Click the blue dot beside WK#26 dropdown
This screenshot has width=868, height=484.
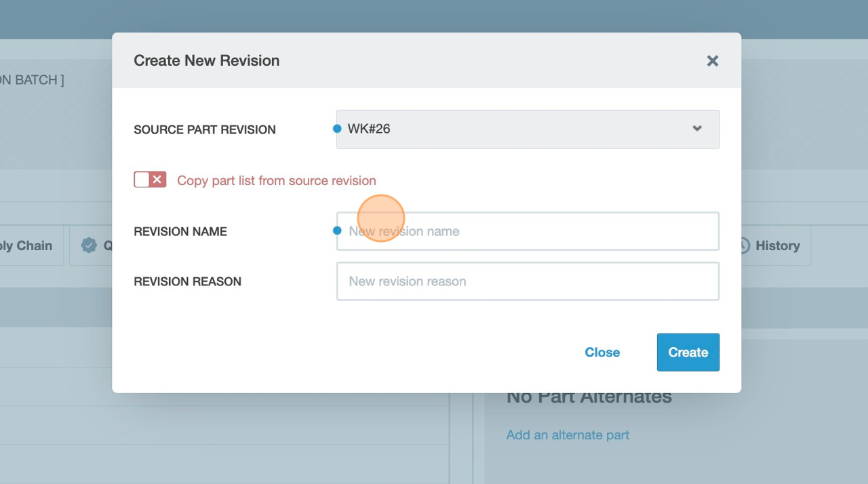(x=337, y=129)
